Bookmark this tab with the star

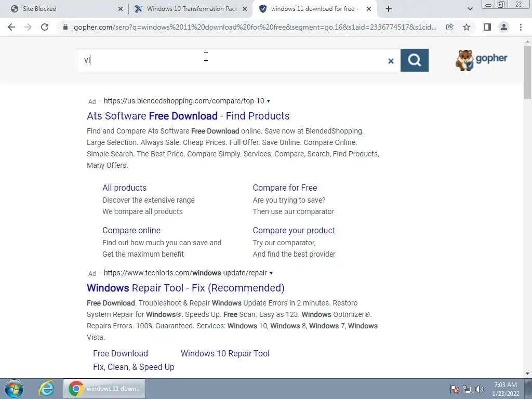pyautogui.click(x=467, y=27)
